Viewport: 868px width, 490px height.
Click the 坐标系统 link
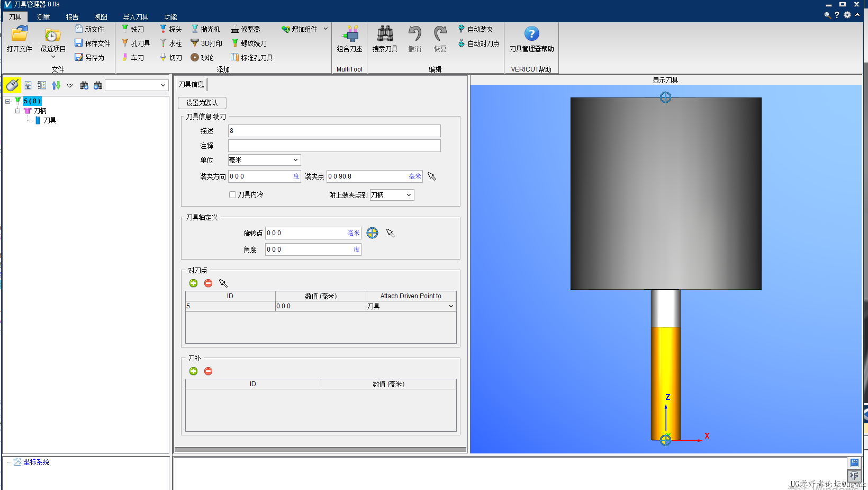point(36,462)
